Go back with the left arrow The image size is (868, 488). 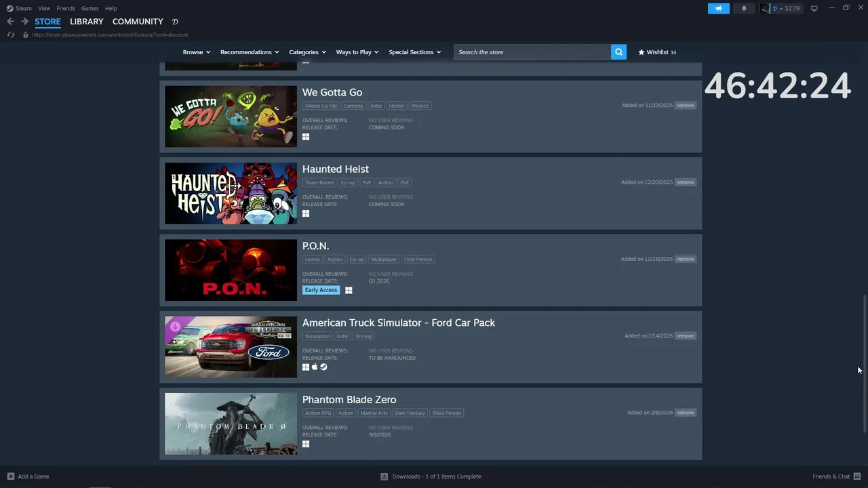point(10,22)
